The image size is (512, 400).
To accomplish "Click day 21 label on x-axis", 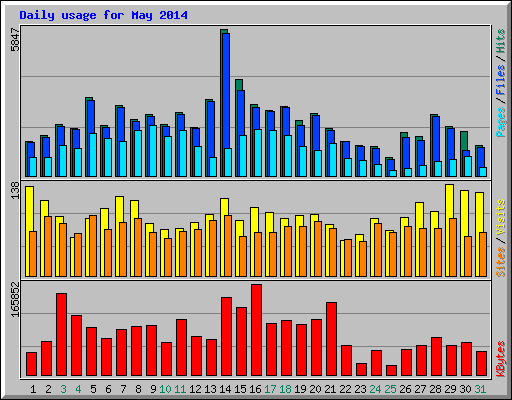I will click(x=330, y=389).
